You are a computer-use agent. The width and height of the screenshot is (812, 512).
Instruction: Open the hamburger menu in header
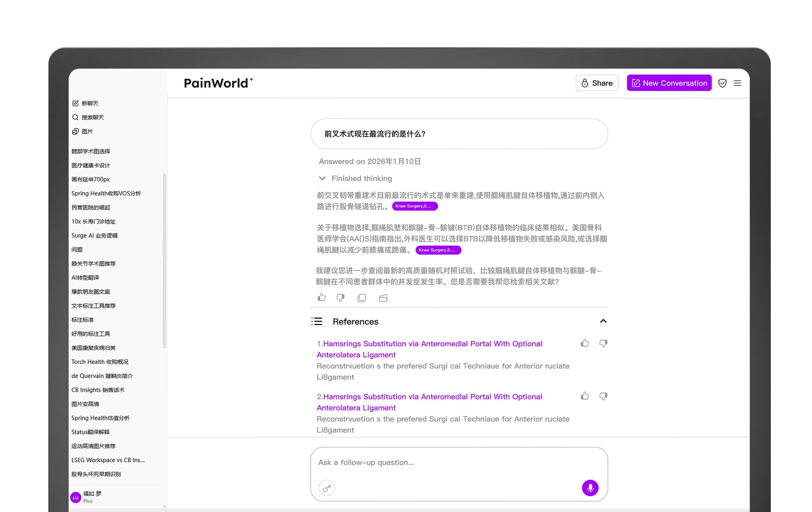737,83
